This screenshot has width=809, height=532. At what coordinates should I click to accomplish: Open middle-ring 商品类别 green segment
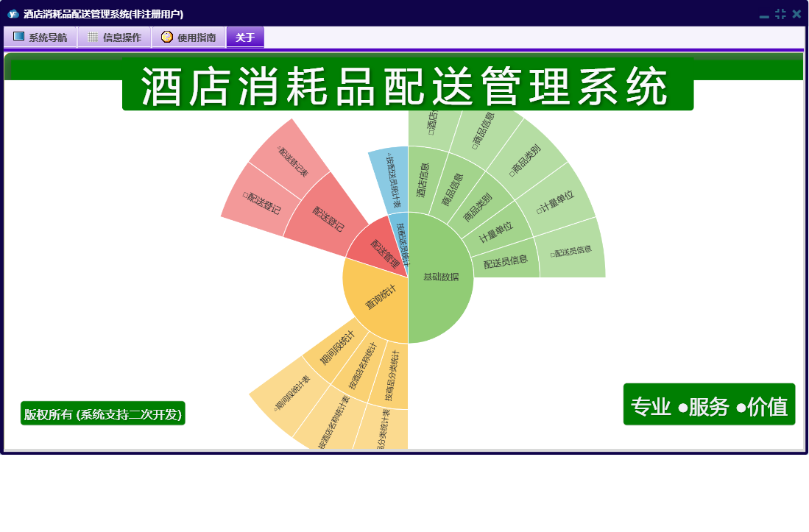pyautogui.click(x=478, y=208)
